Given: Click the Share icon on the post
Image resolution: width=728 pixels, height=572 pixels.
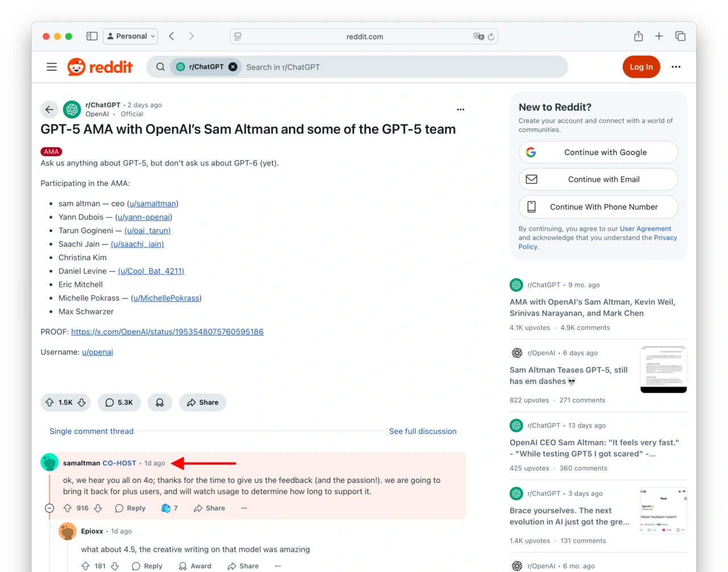Looking at the screenshot, I should [x=202, y=402].
